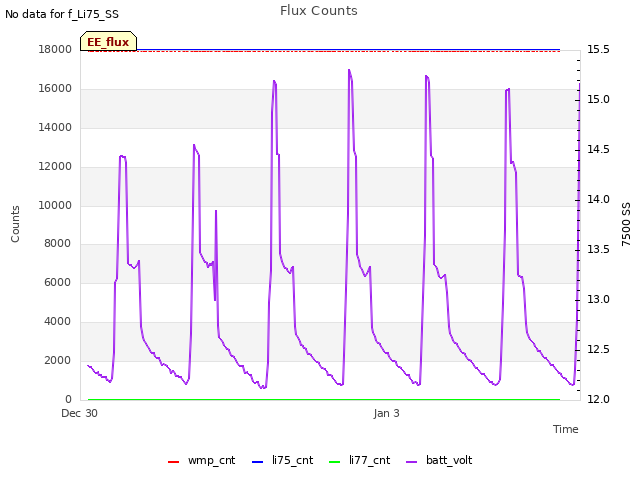Select the Flux Counts chart title
This screenshot has height=480, width=640.
point(319,11)
